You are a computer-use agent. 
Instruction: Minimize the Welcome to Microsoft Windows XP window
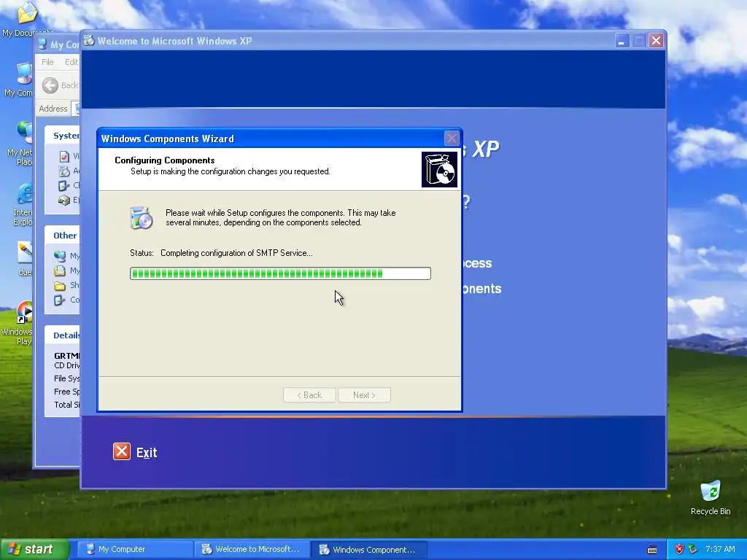pos(622,41)
